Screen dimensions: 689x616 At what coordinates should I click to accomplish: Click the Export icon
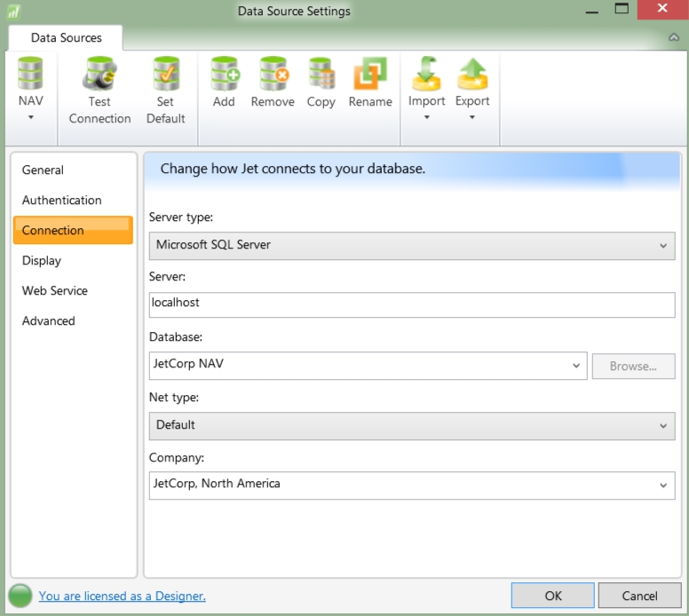click(x=472, y=74)
